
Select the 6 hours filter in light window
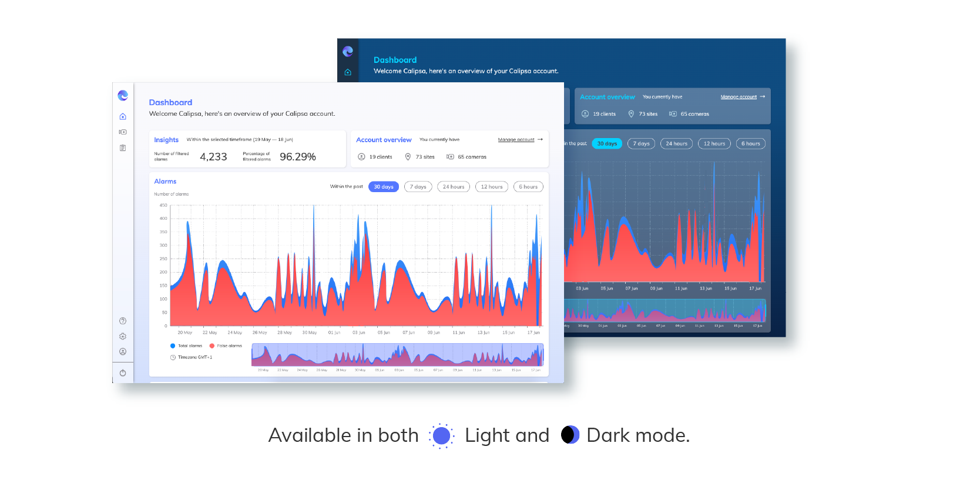point(528,187)
